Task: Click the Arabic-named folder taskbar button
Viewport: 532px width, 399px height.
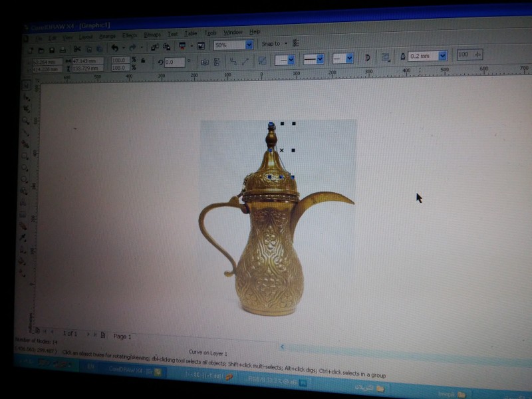Action: (x=369, y=387)
